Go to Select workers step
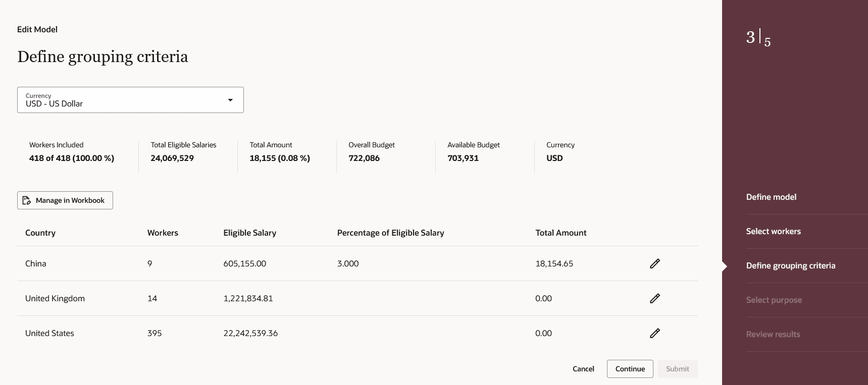This screenshot has height=385, width=868. [x=773, y=231]
